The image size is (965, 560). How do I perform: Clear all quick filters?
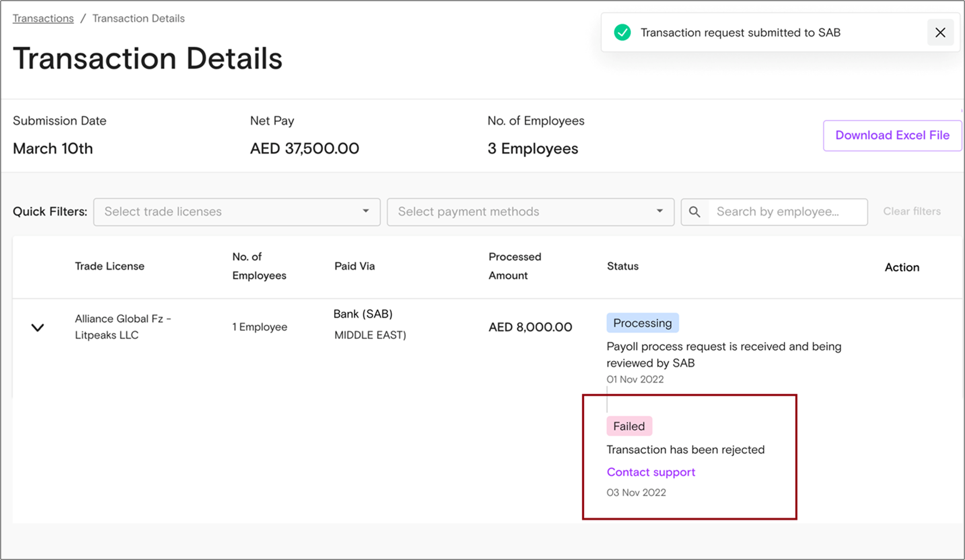(912, 211)
